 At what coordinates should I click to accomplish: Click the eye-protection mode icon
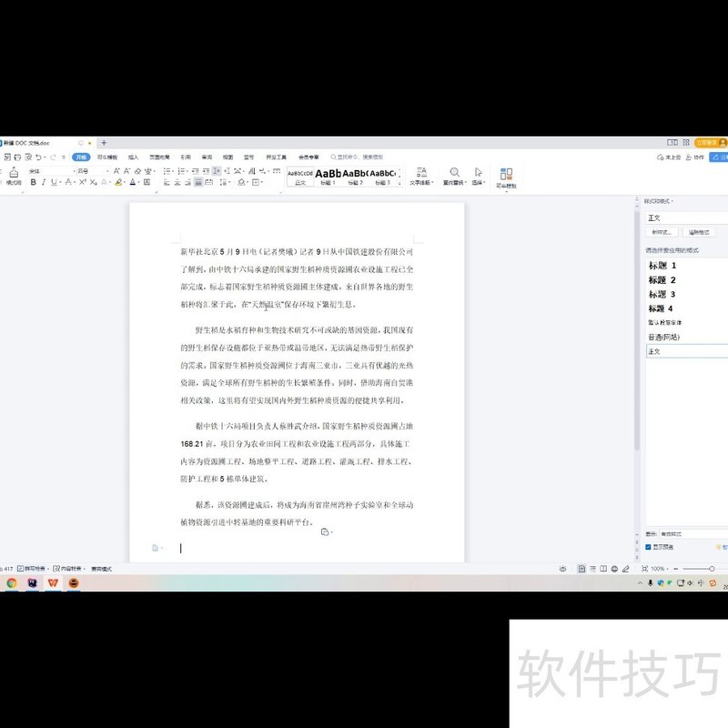pos(562,569)
